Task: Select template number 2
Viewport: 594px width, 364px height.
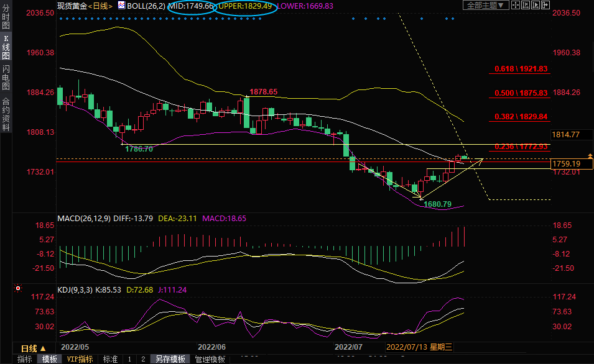Action: 142,359
